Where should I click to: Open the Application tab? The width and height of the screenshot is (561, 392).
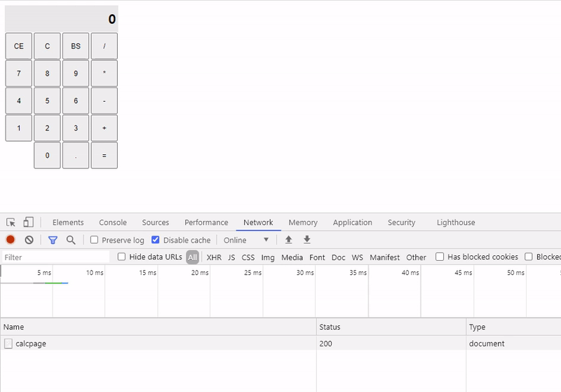pyautogui.click(x=353, y=222)
